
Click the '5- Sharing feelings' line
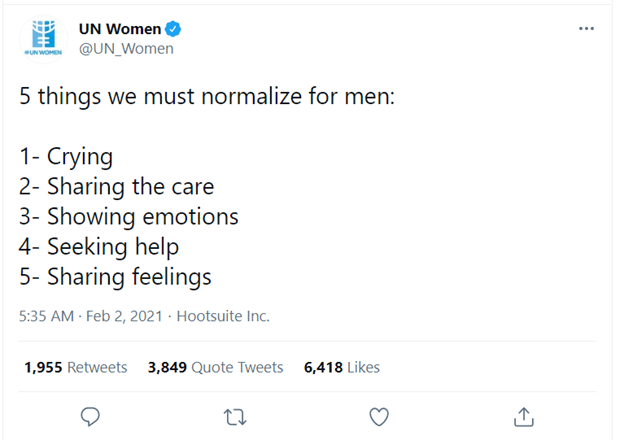click(x=116, y=276)
